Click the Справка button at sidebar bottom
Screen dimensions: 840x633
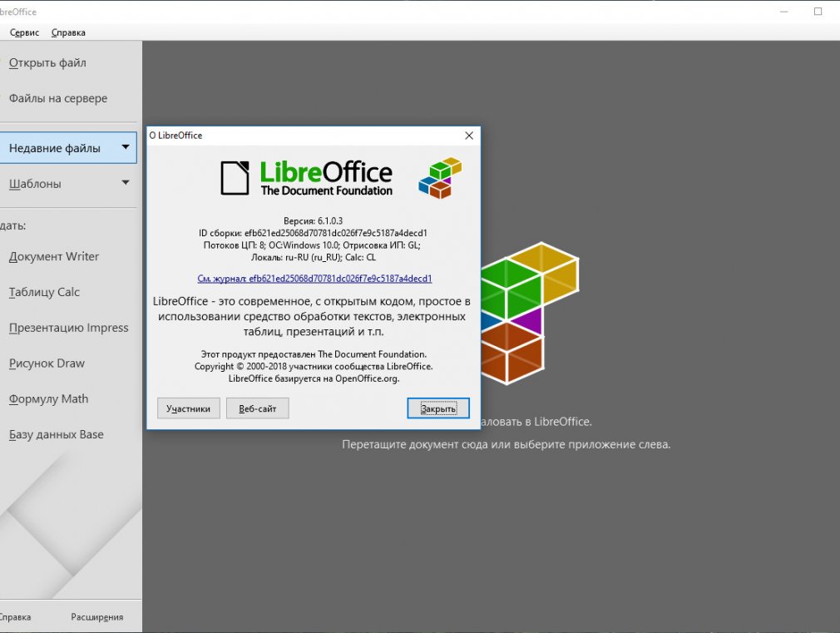[15, 617]
